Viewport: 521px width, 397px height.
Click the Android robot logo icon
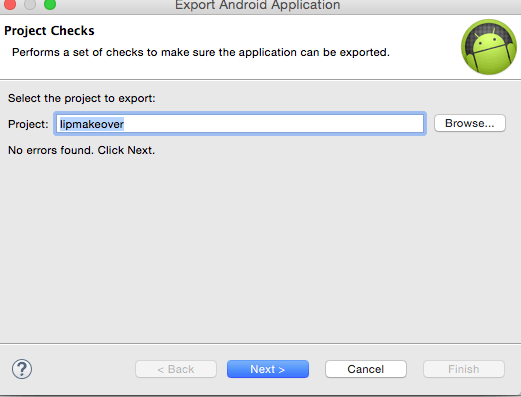(x=489, y=47)
